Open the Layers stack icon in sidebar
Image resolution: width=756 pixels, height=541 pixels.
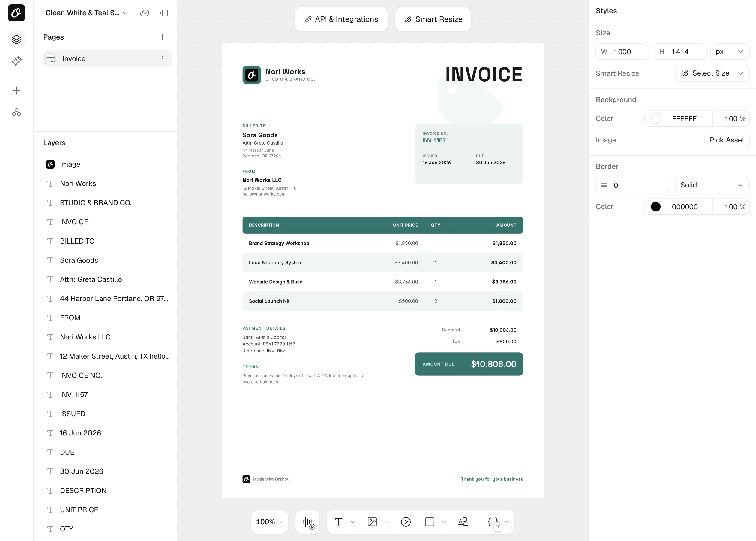tap(16, 40)
